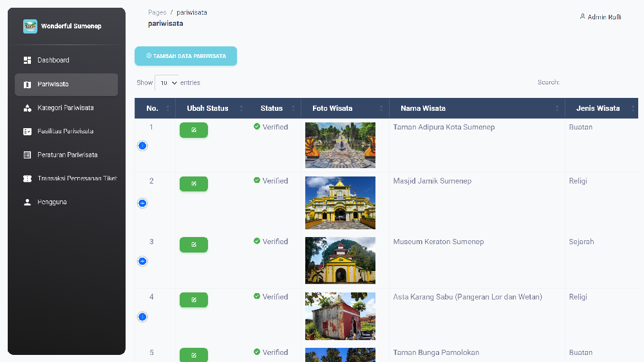Focus the Search input field
Image resolution: width=644 pixels, height=362 pixels.
[x=598, y=82]
